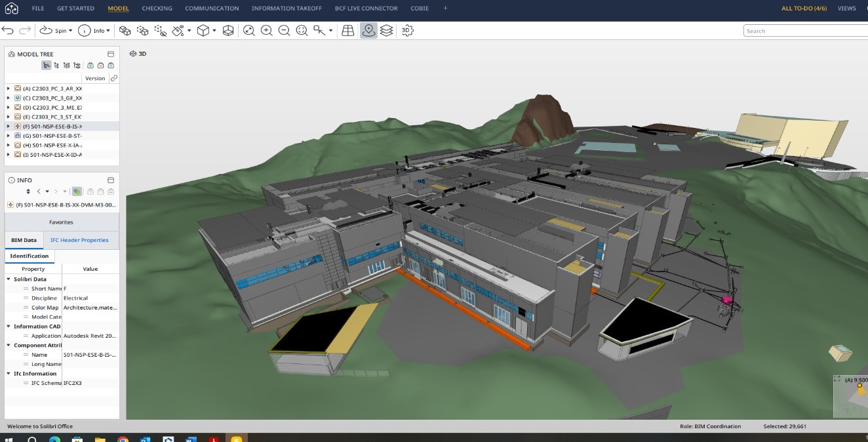
Task: Toggle the location marker view button
Action: pyautogui.click(x=368, y=31)
